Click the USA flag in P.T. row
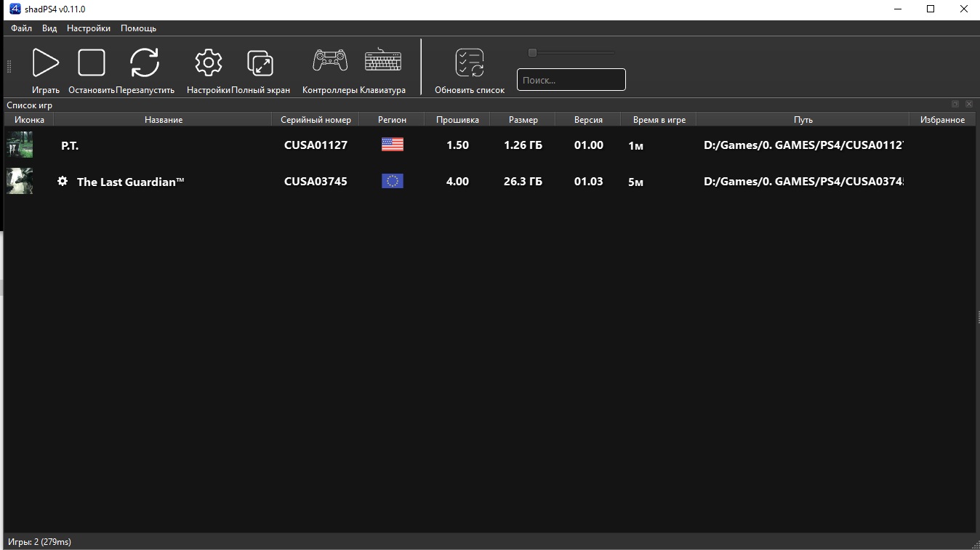This screenshot has height=550, width=980. tap(393, 145)
